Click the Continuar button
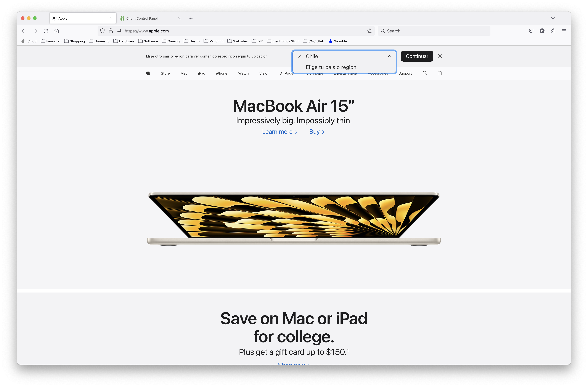The image size is (588, 387). pyautogui.click(x=417, y=56)
